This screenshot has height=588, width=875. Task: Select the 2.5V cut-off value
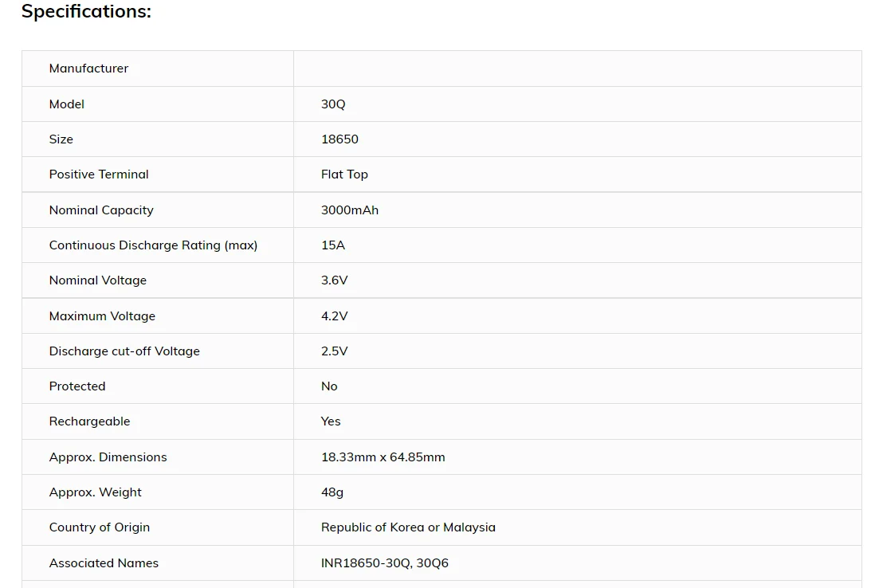(335, 351)
